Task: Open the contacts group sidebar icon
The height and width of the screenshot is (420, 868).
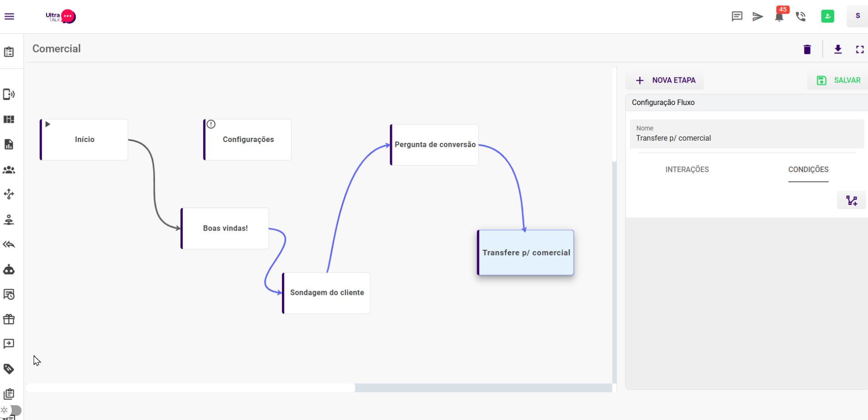Action: pos(9,170)
